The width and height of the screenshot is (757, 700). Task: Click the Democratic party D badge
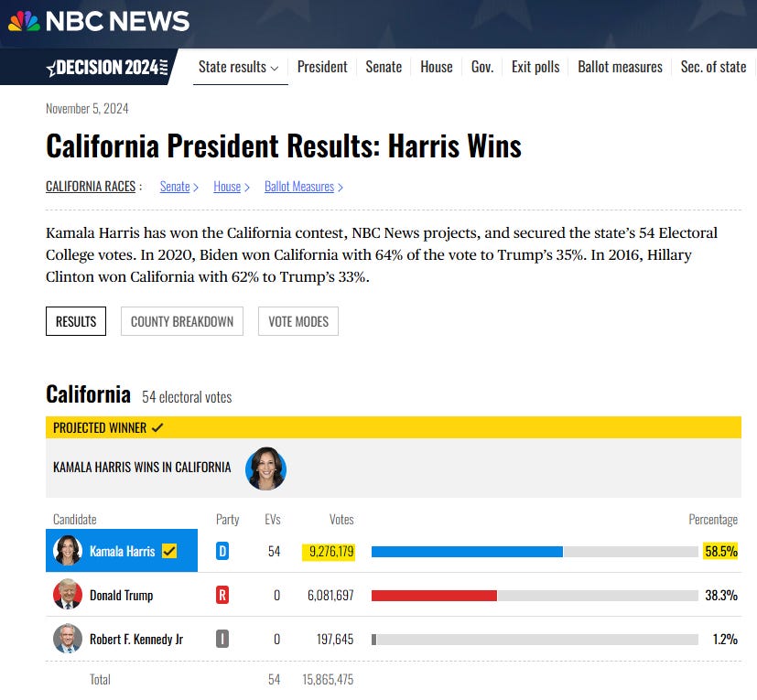[222, 551]
